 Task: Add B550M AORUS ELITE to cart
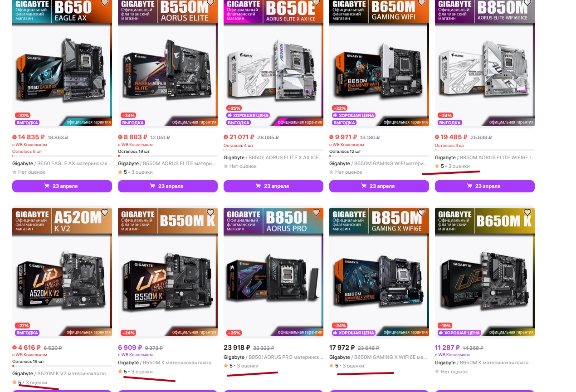click(168, 186)
